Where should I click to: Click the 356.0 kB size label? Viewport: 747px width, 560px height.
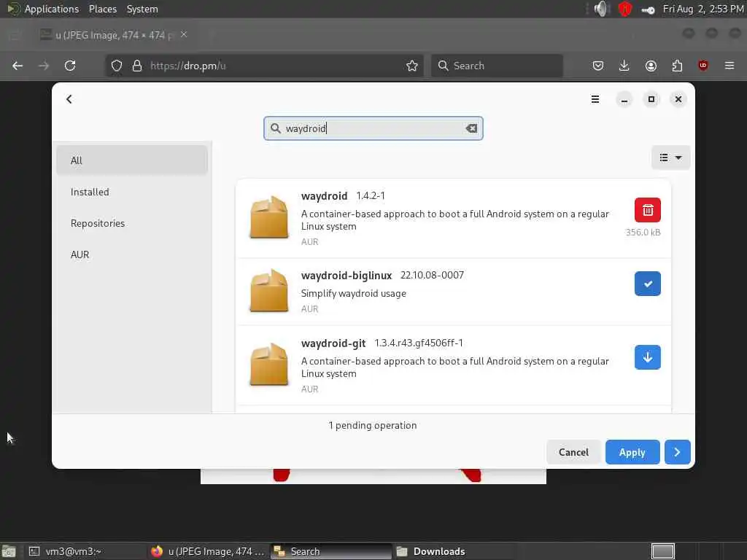click(643, 233)
